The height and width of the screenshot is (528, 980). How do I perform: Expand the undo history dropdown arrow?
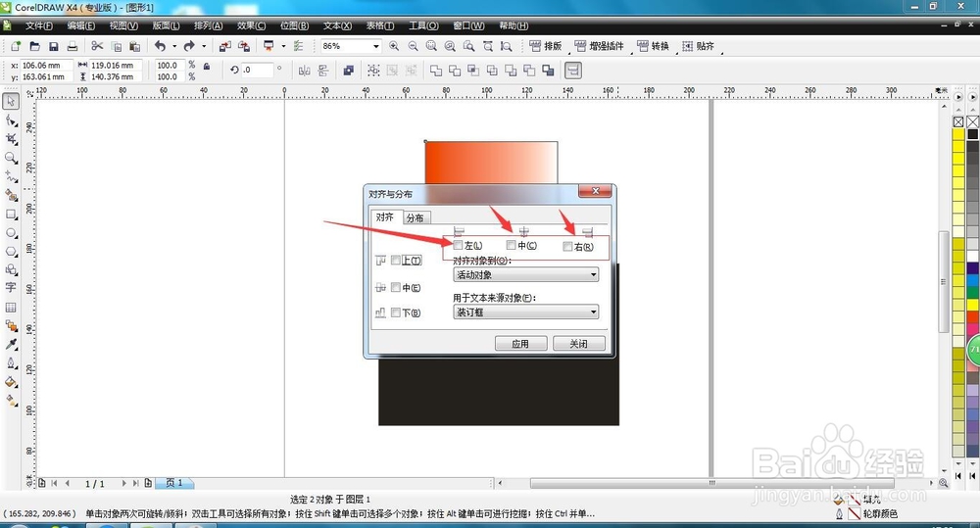point(174,46)
